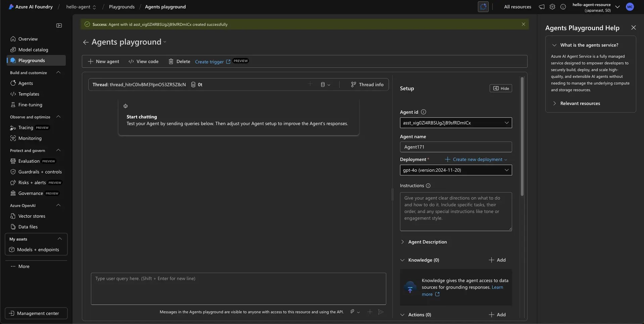The image size is (644, 324).
Task: Collapse the My assets section
Action: [x=60, y=239]
